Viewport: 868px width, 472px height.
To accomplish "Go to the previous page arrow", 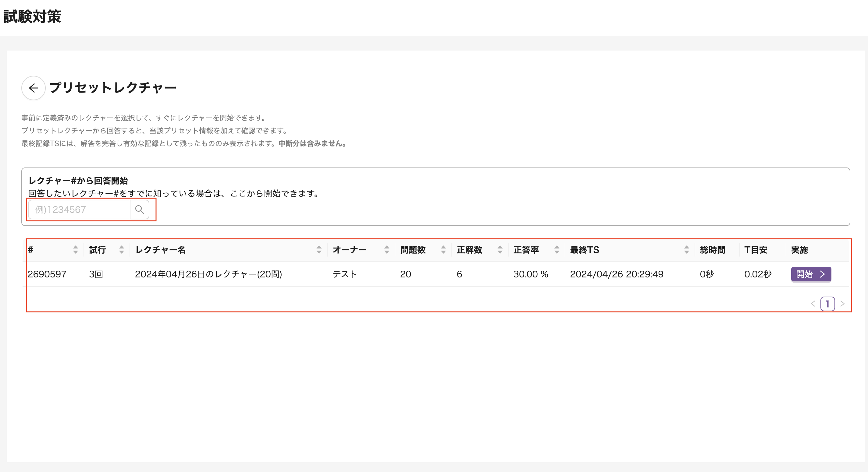I will 813,304.
